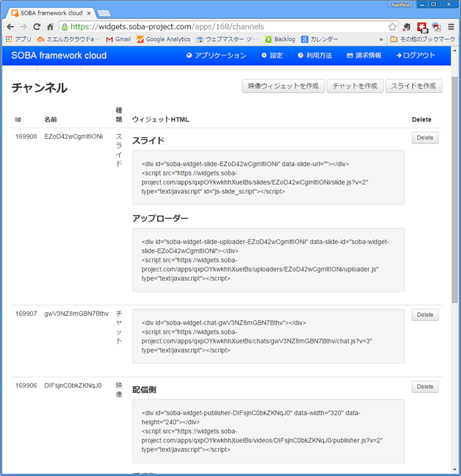Open the red puzzle extension with badge
Viewport: 461px width, 476px height.
pos(422,27)
